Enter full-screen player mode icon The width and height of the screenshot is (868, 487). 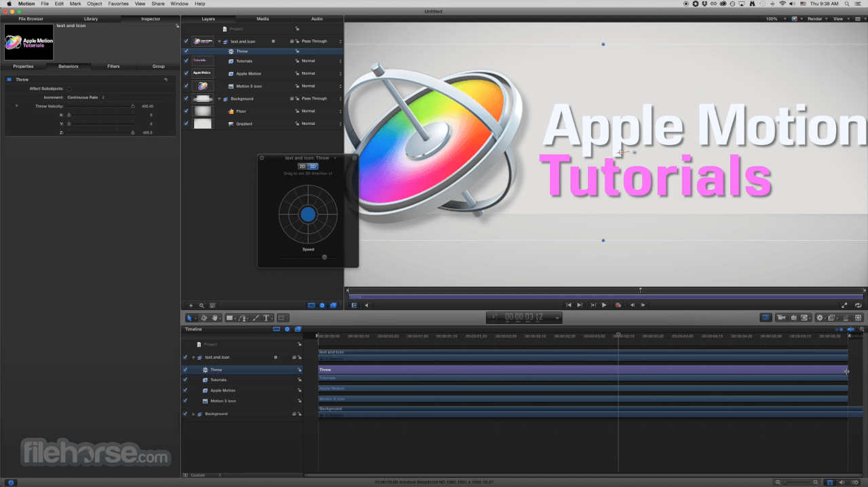pos(844,305)
